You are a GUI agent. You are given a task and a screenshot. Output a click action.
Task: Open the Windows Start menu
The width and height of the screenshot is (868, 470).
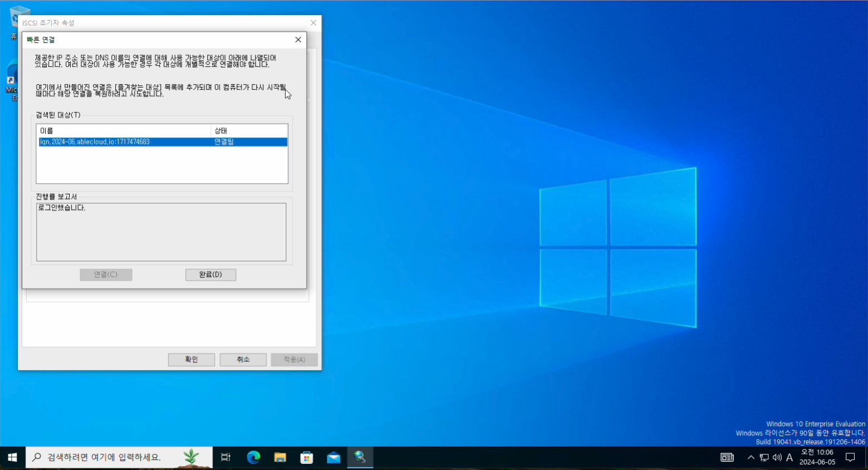12,457
